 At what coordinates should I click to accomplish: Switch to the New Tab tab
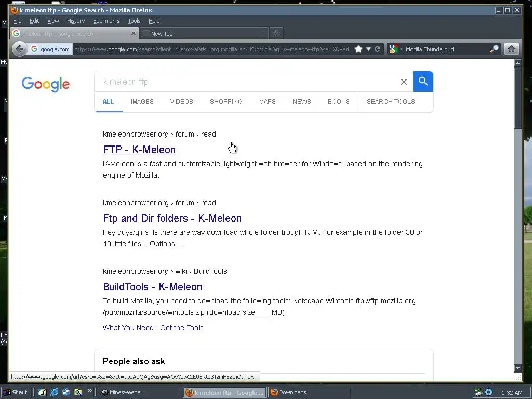point(204,34)
